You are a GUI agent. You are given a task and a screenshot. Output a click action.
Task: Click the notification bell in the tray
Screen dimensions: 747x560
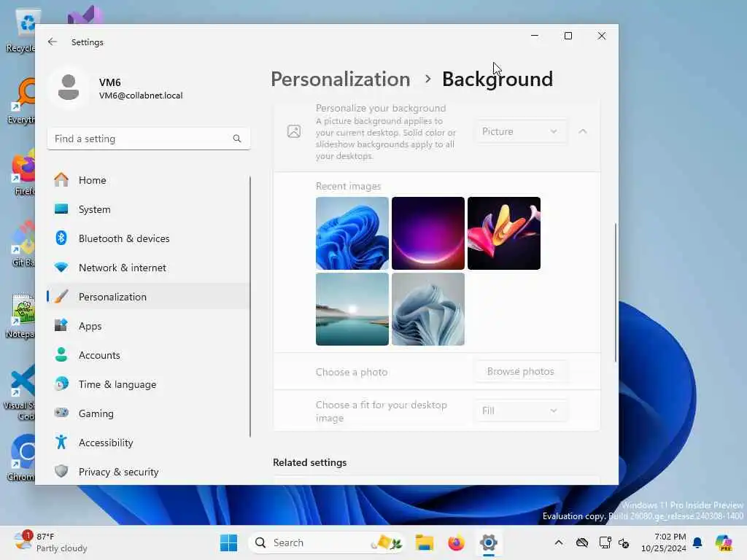(697, 542)
